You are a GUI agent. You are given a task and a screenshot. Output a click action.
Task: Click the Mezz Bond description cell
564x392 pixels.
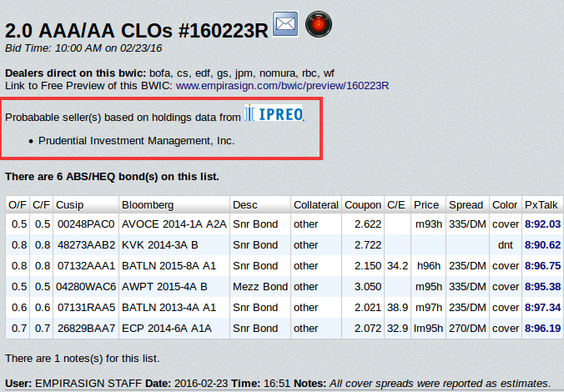[x=260, y=287]
